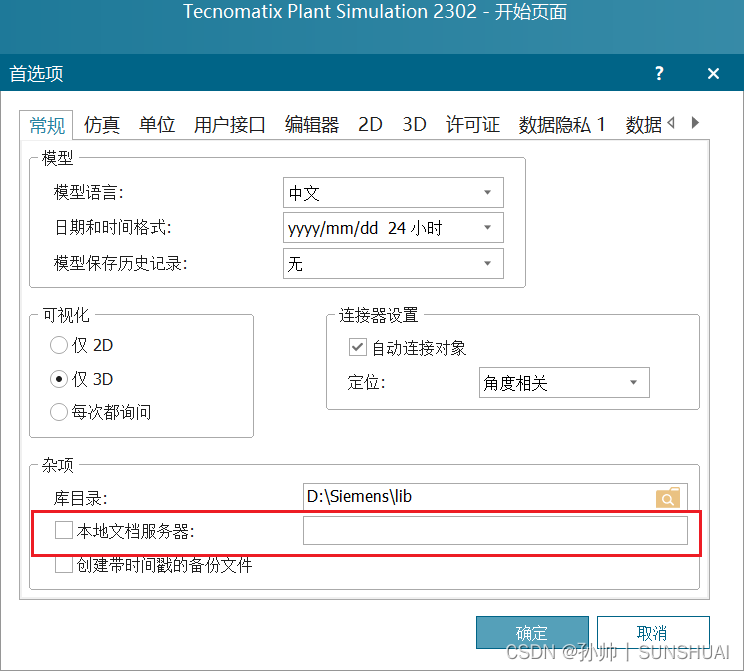The height and width of the screenshot is (671, 744).
Task: Enable 创建带时间戳的备份文件 checkbox
Action: (x=64, y=565)
